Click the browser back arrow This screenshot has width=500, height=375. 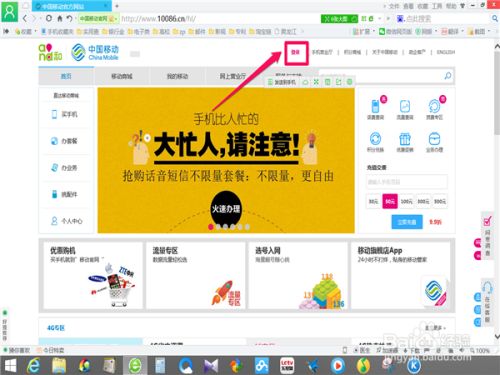click(25, 18)
